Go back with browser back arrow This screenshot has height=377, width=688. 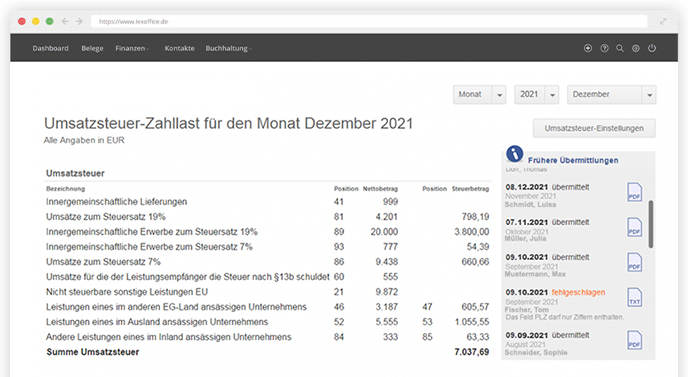(x=65, y=21)
